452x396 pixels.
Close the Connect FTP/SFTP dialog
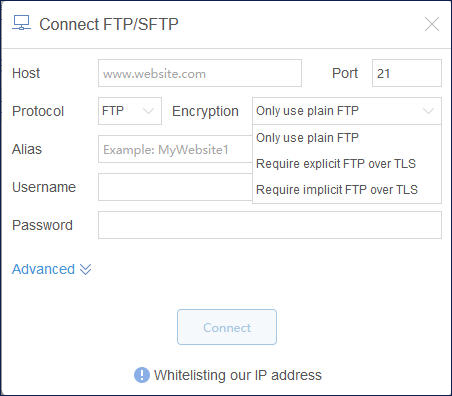pyautogui.click(x=432, y=24)
